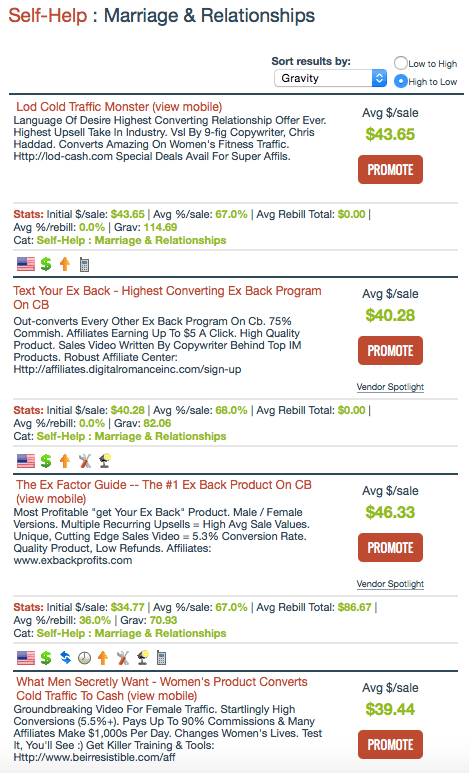Open Vendor Spotlight for Ex Factor Guide
The width and height of the screenshot is (469, 773).
coord(390,584)
